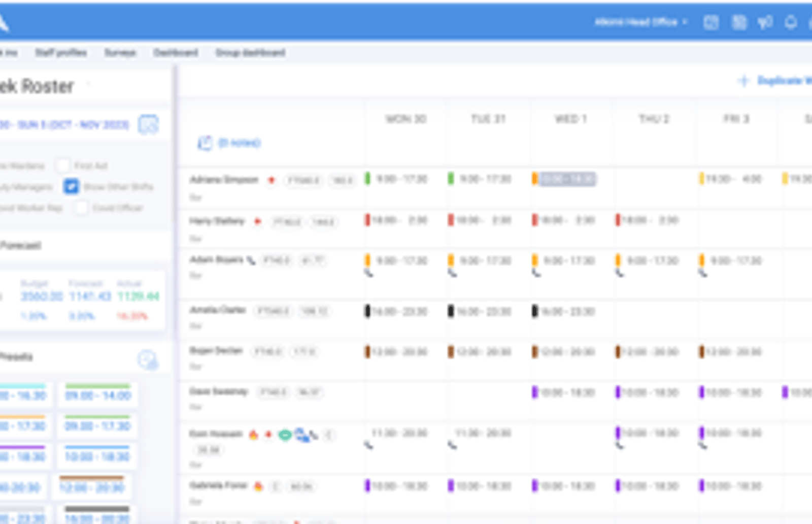Open the grid icon in top header

coord(739,22)
